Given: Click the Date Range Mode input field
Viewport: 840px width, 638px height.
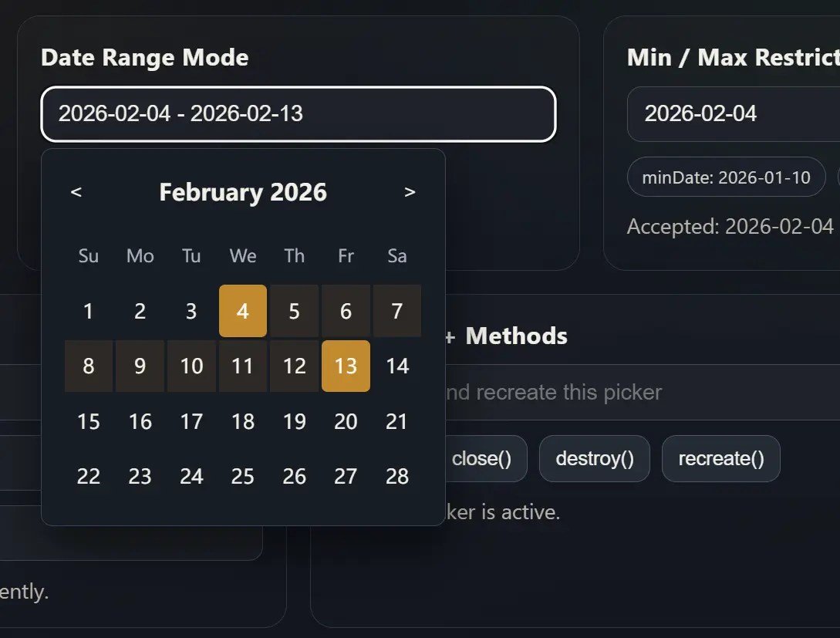Looking at the screenshot, I should point(298,113).
